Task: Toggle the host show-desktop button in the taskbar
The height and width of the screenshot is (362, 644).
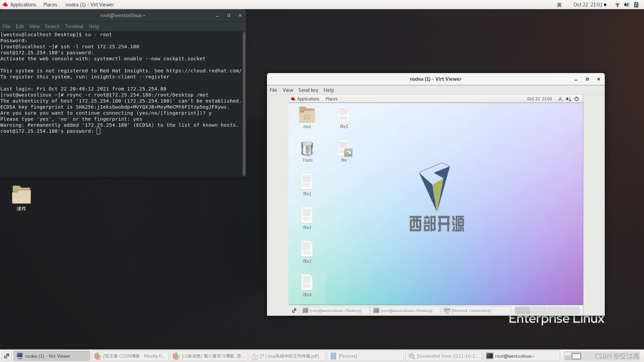Action: pos(6,356)
